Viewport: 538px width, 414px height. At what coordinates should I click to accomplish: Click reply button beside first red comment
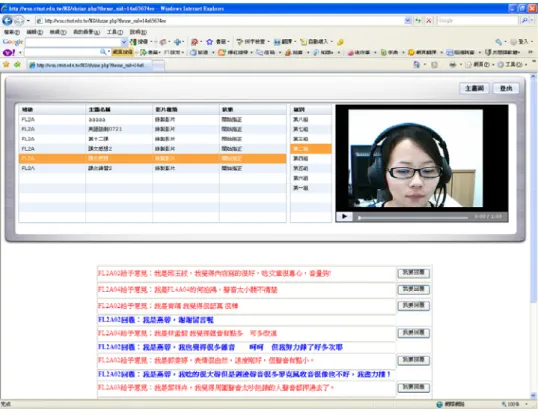pyautogui.click(x=413, y=273)
